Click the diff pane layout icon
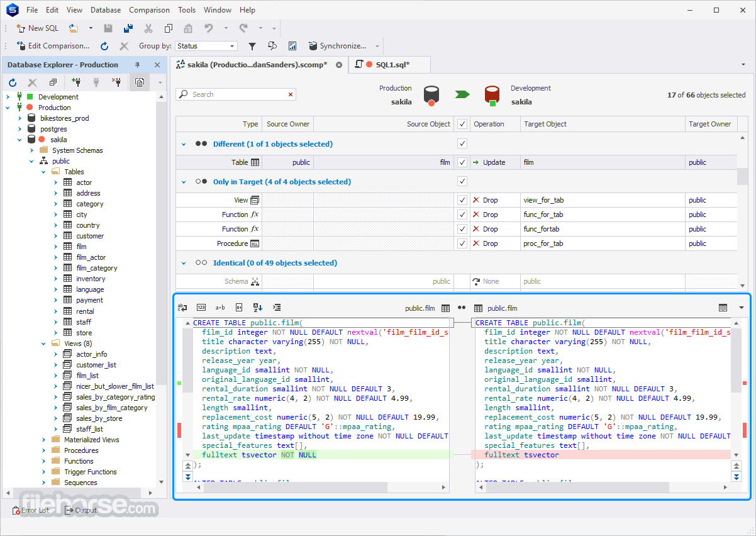Image resolution: width=756 pixels, height=536 pixels. pos(723,308)
